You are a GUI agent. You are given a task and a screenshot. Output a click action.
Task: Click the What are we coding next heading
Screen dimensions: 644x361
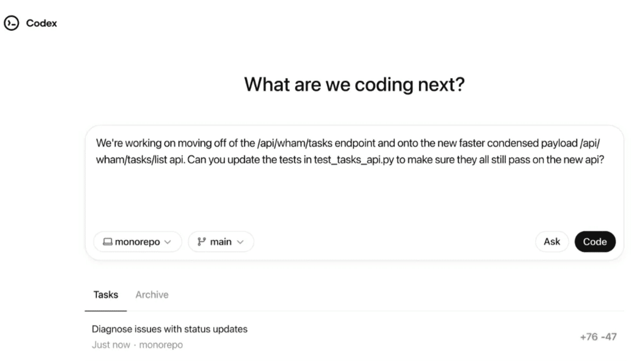(x=354, y=84)
